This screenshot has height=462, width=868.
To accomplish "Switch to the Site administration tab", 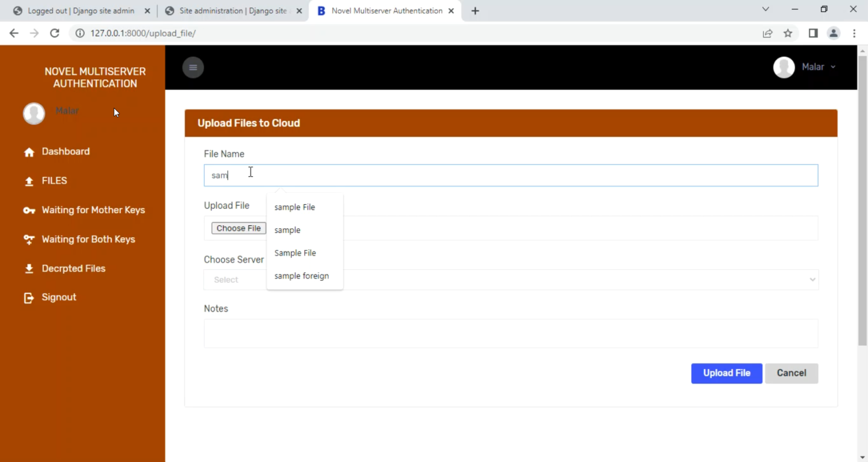I will (233, 11).
